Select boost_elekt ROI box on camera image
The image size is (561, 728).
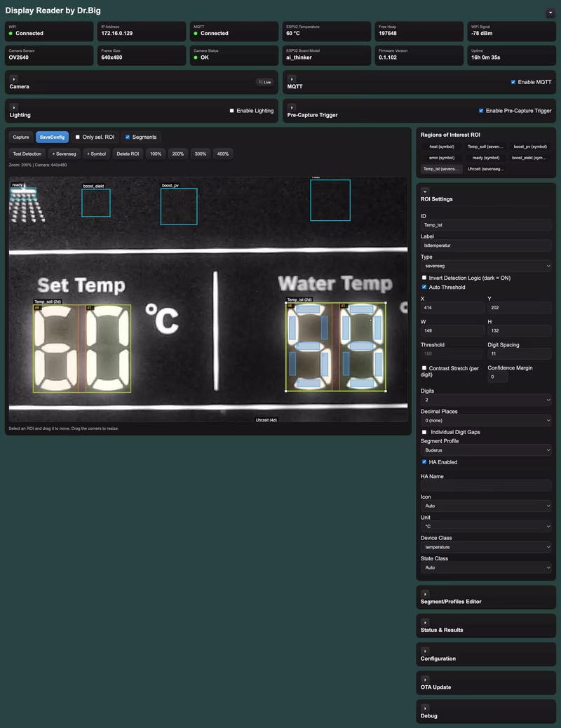(x=96, y=203)
